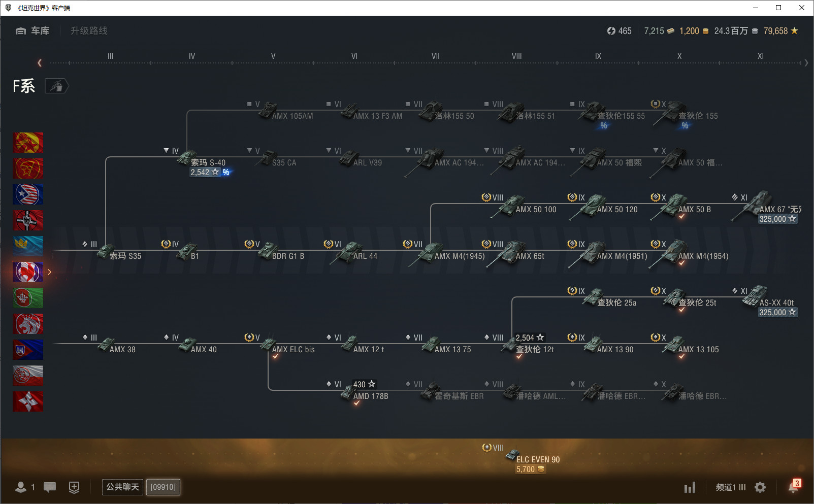This screenshot has height=504, width=814.
Task: Click the add channel plus icon
Action: click(x=74, y=487)
